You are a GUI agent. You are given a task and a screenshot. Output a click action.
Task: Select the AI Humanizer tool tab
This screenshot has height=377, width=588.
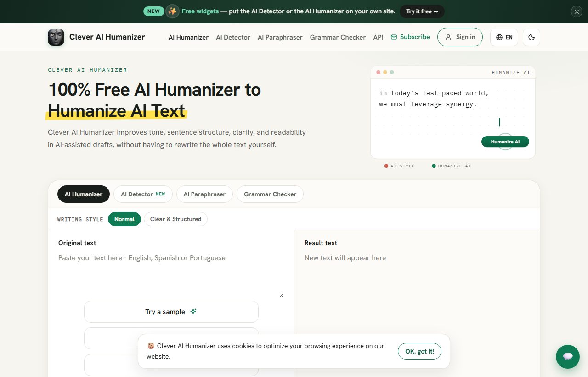coord(84,194)
